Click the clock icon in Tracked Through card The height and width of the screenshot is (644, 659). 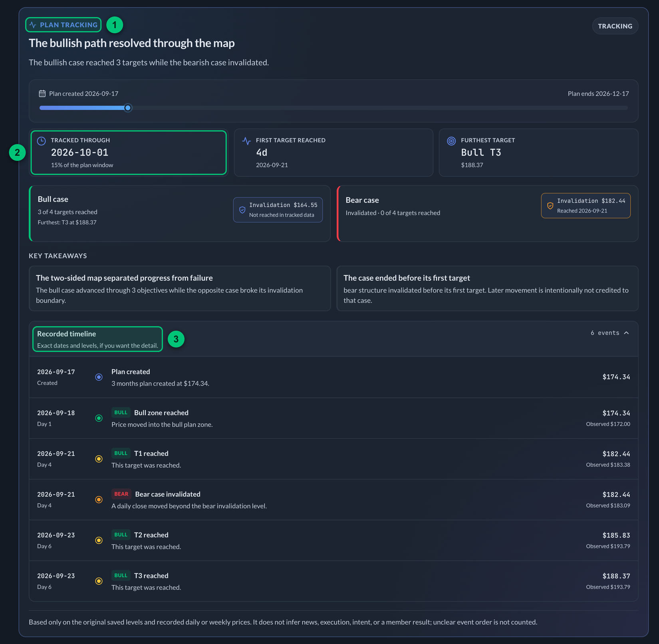coord(42,141)
